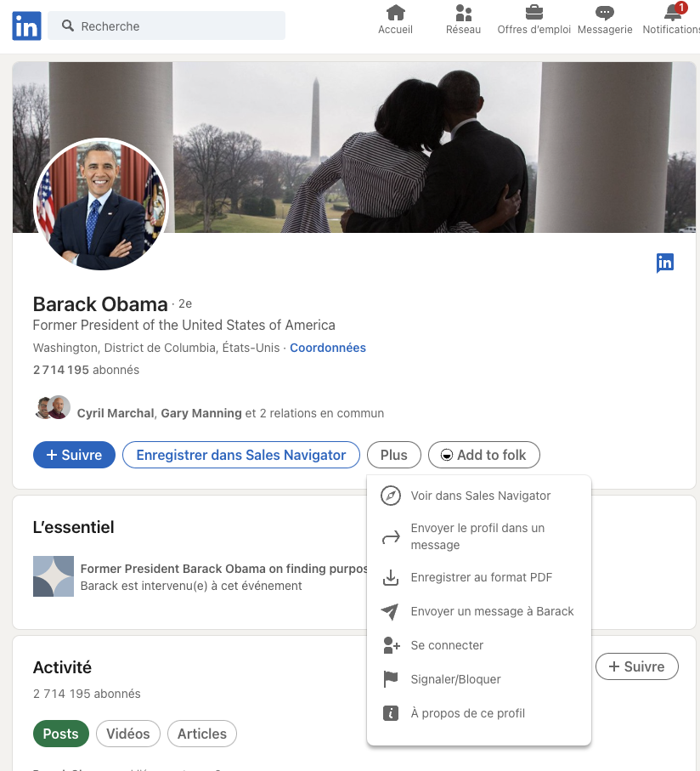Viewport: 700px width, 771px height.
Task: Click the search magnifier icon
Action: coord(68,26)
